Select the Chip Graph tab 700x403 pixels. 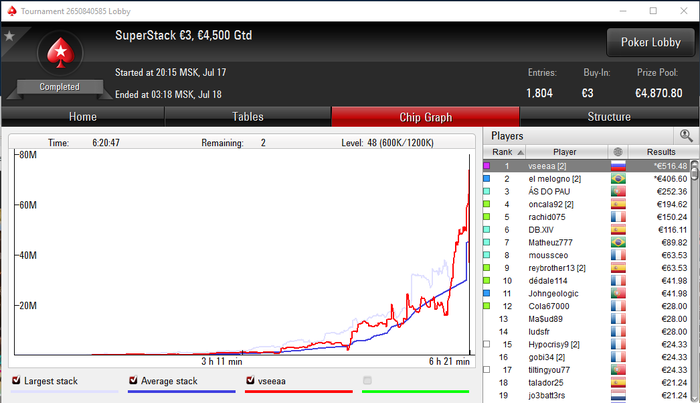click(425, 117)
